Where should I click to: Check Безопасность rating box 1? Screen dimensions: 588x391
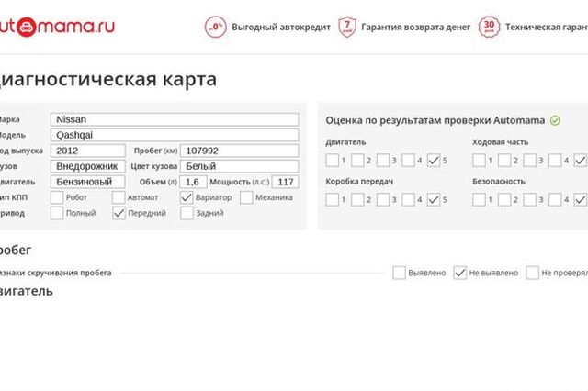coord(479,199)
